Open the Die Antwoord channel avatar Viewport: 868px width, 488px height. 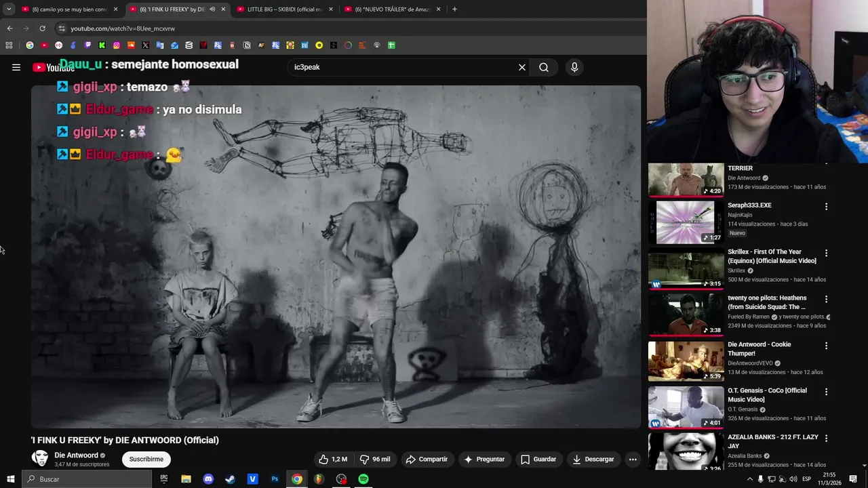40,459
